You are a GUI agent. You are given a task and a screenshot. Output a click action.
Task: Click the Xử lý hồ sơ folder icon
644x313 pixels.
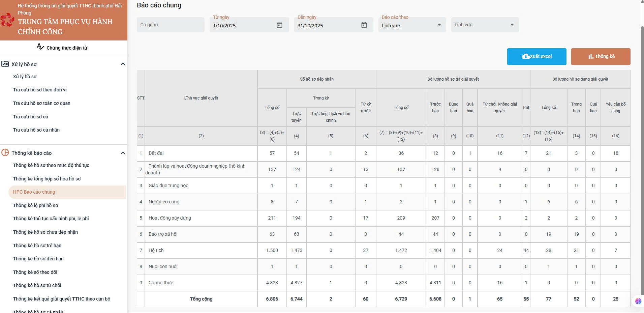pyautogui.click(x=5, y=64)
